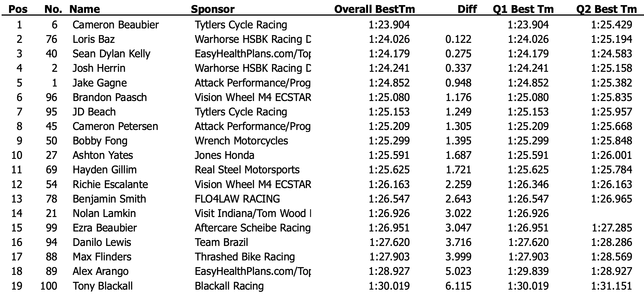Select rider name Loris Baz

(94, 39)
